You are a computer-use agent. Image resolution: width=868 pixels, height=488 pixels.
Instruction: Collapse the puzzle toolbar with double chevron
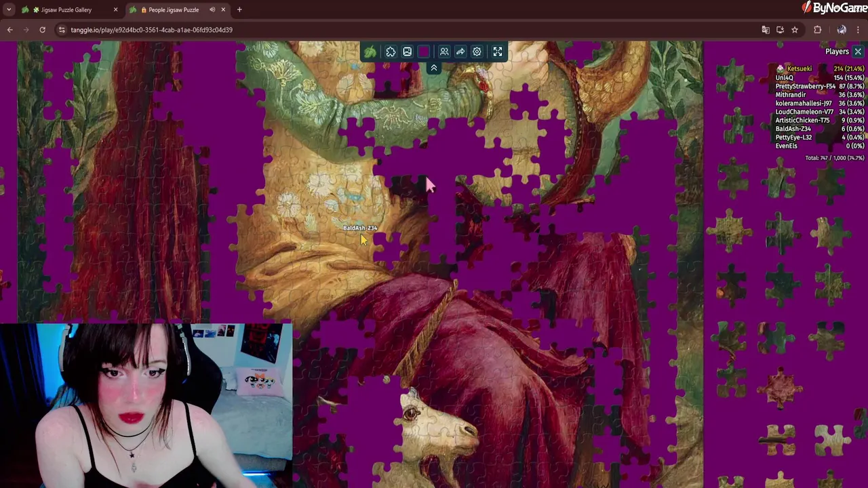point(434,68)
